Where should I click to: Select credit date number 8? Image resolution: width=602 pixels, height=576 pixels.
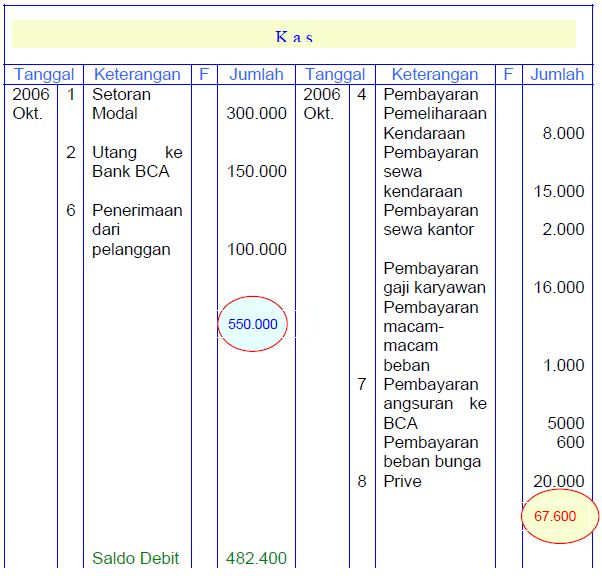tap(362, 481)
